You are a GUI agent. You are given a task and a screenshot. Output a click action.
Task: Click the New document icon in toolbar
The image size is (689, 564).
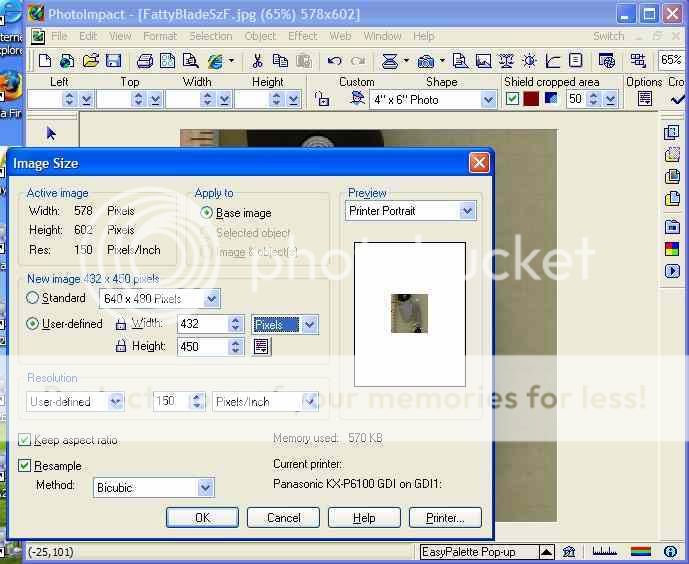[44, 61]
